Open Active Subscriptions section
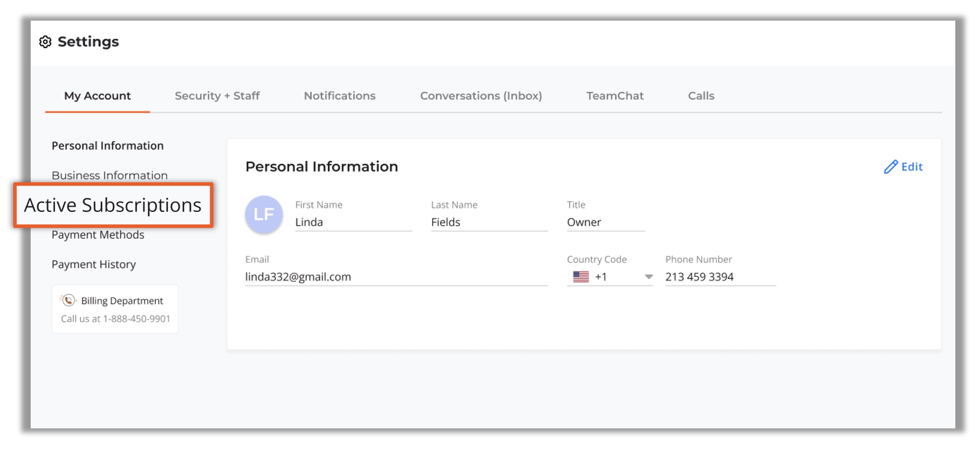The image size is (980, 449). coord(113,205)
